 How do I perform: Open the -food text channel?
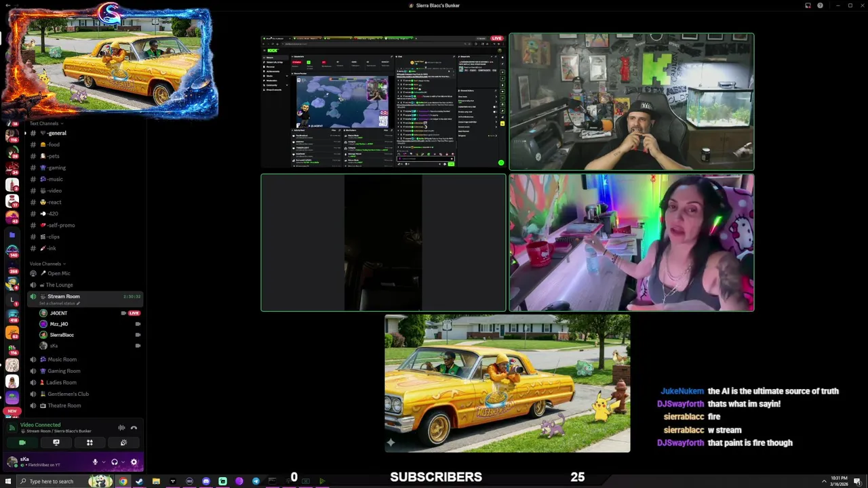tap(85, 144)
